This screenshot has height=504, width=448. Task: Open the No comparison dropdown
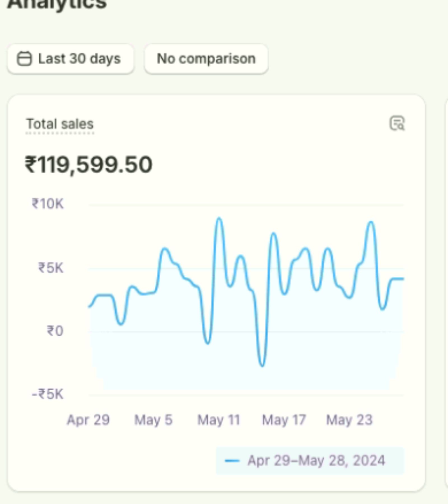(206, 59)
